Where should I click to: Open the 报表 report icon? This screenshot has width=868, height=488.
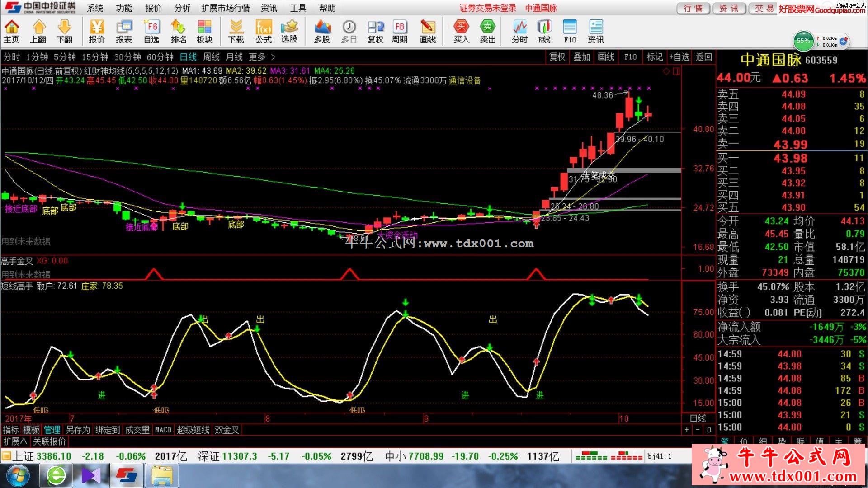point(124,32)
